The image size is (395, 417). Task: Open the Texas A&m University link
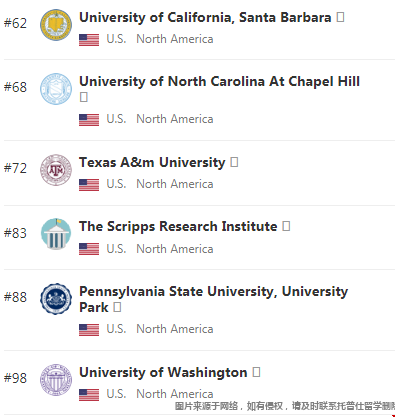tap(152, 163)
